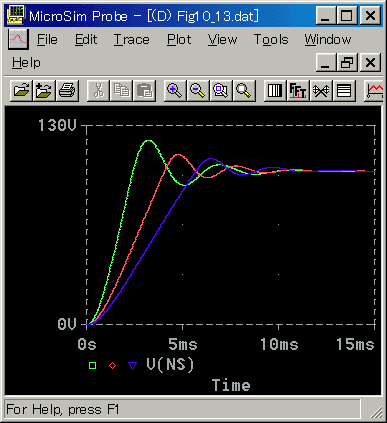Image resolution: width=387 pixels, height=423 pixels.
Task: Click the 15ms x-axis label
Action: (x=355, y=344)
